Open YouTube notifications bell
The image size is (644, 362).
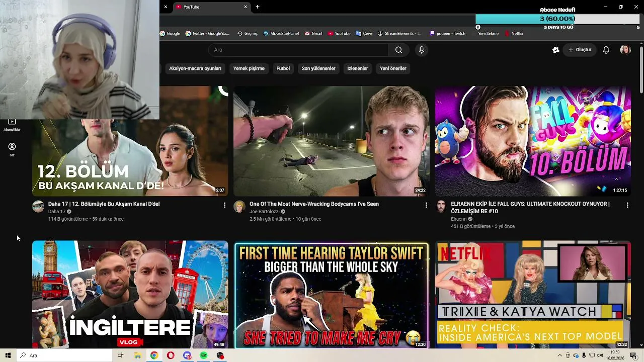click(x=606, y=50)
